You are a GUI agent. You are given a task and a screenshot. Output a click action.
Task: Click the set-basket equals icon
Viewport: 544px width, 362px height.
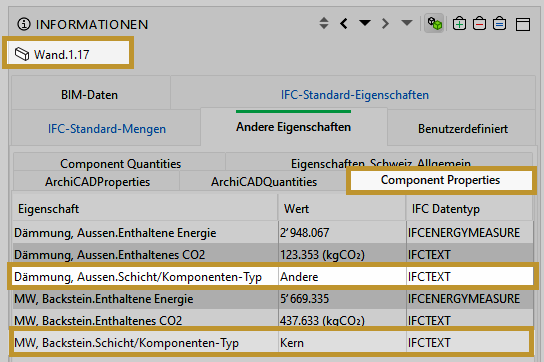pyautogui.click(x=500, y=24)
